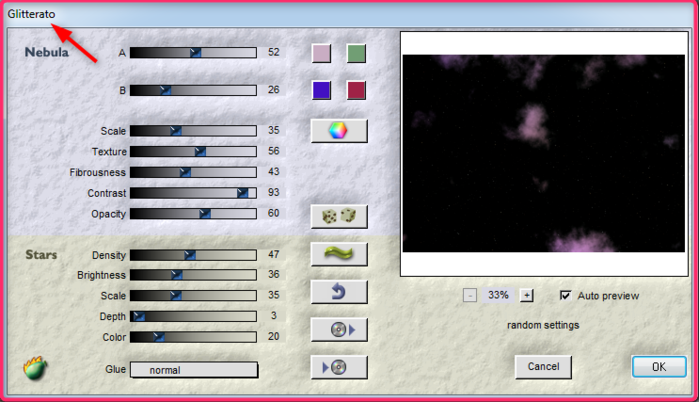Click the 33% zoom value
The height and width of the screenshot is (402, 699).
[x=498, y=295]
